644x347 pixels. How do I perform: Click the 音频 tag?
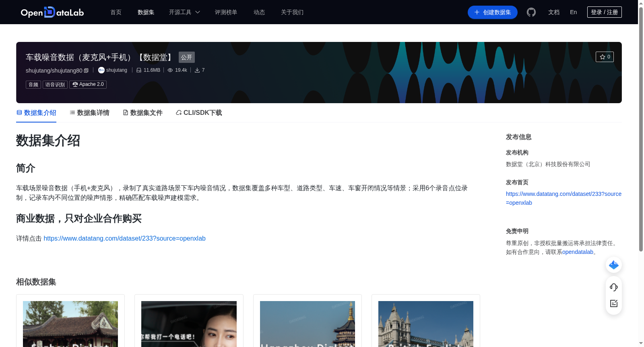click(x=33, y=85)
